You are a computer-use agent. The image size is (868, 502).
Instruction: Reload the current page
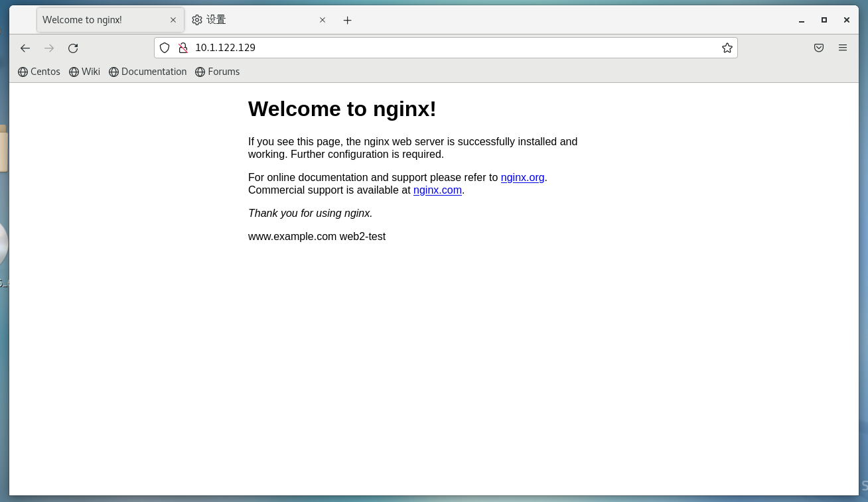coord(73,48)
